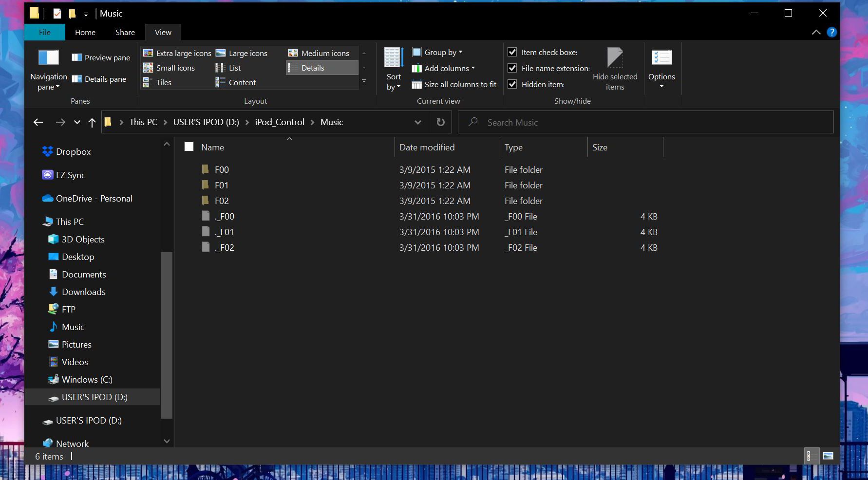Disable File name extensions
This screenshot has width=868, height=480.
[512, 68]
